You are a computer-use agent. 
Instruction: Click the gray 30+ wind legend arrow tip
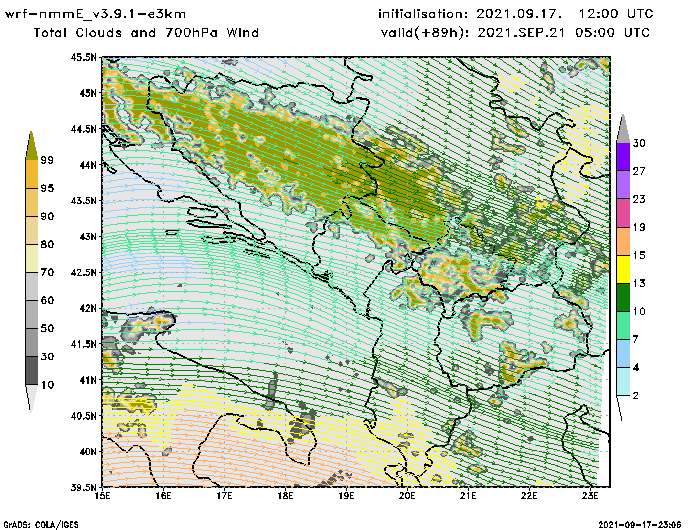coord(623,129)
